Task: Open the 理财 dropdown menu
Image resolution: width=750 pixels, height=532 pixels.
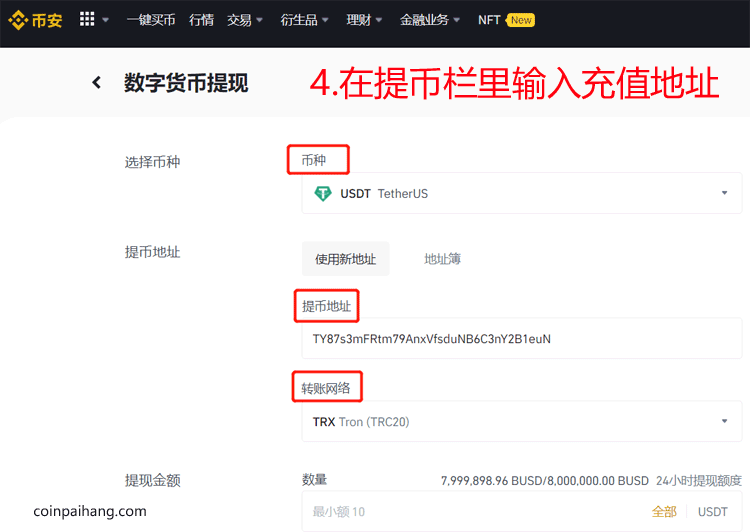Action: [x=365, y=20]
